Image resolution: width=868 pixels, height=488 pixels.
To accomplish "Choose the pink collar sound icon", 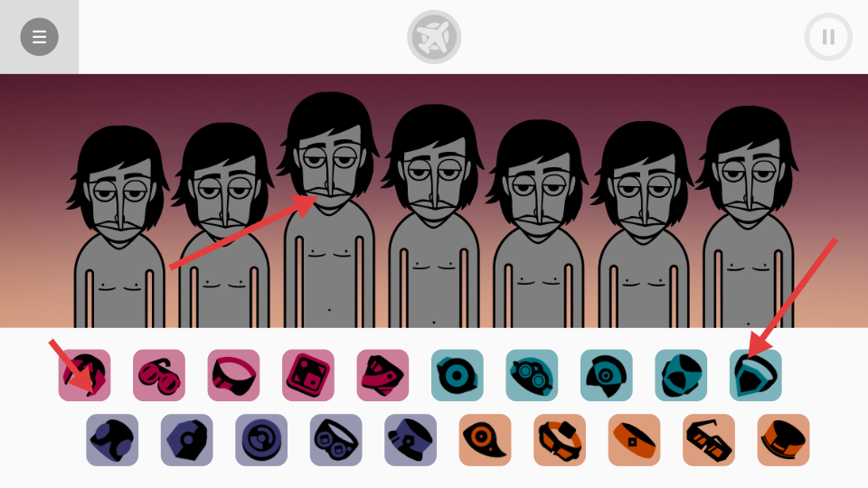I will (x=233, y=375).
